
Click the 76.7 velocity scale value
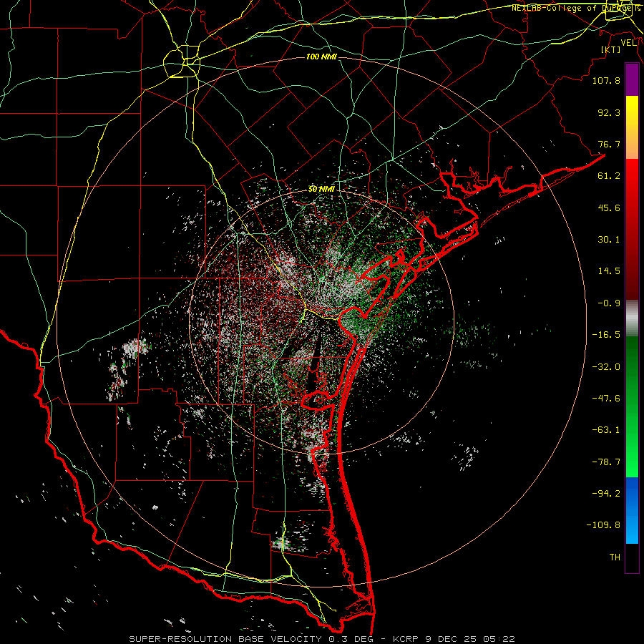click(609, 144)
